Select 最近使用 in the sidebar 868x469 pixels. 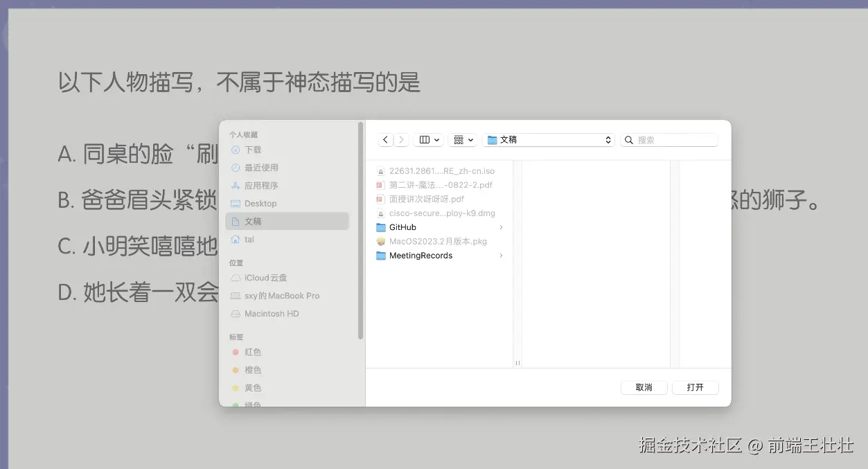click(x=287, y=168)
